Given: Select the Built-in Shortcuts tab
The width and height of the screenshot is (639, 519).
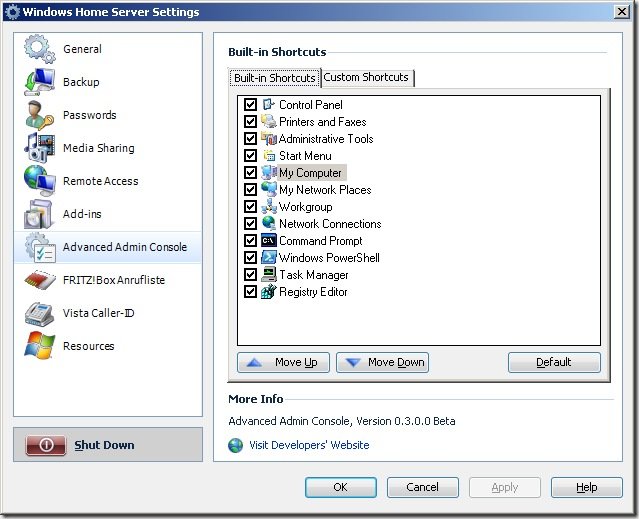Looking at the screenshot, I should [275, 78].
